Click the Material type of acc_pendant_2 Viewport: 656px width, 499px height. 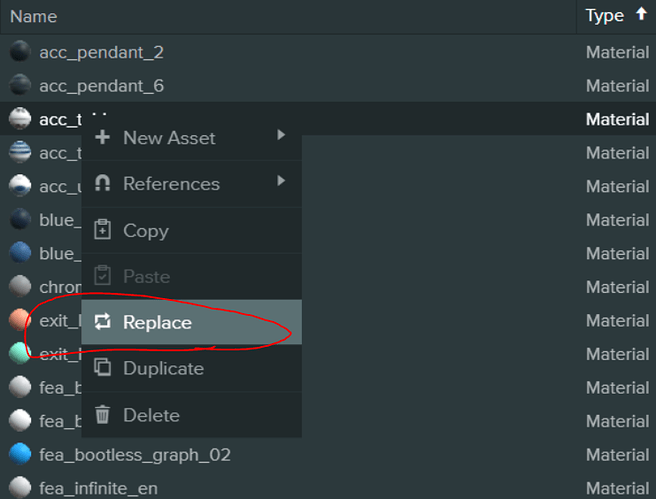(x=617, y=52)
